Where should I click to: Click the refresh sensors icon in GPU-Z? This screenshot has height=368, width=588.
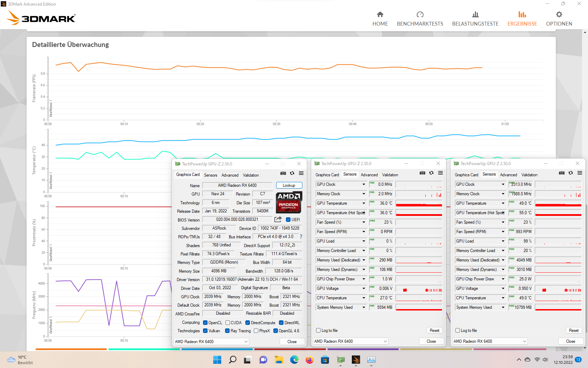[292, 173]
